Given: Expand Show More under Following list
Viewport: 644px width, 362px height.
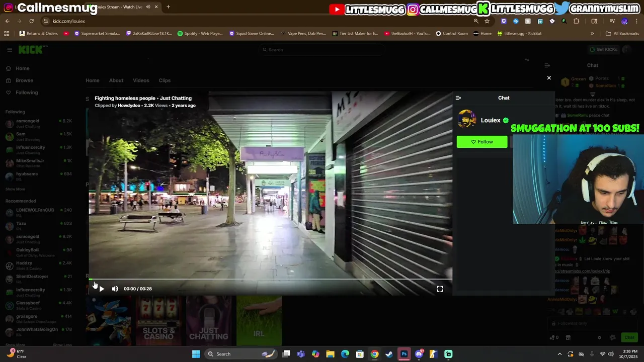Looking at the screenshot, I should (15, 189).
